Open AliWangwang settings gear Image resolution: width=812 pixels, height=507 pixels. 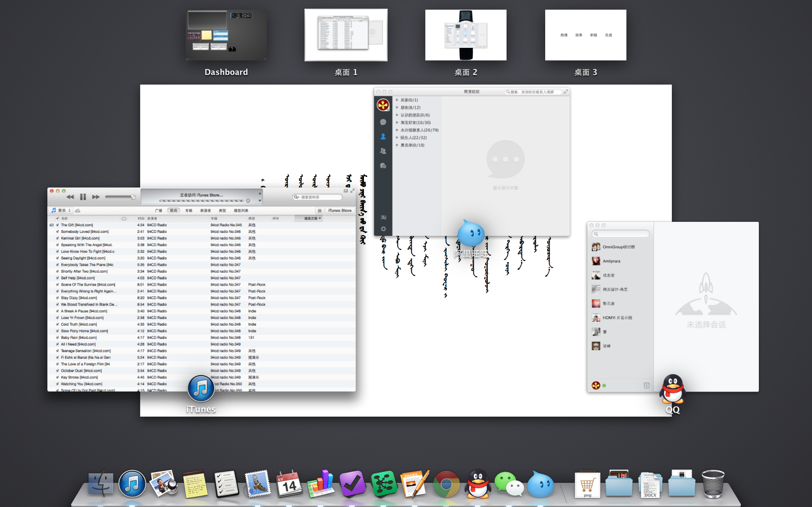coord(383,229)
